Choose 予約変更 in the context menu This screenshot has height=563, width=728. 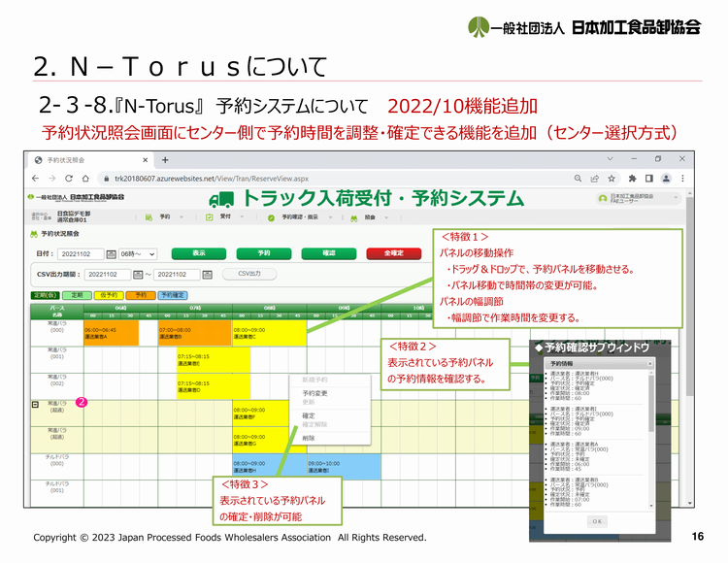coord(314,393)
